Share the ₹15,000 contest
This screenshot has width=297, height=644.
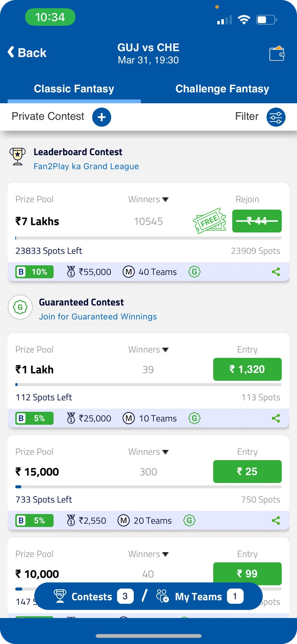(276, 520)
